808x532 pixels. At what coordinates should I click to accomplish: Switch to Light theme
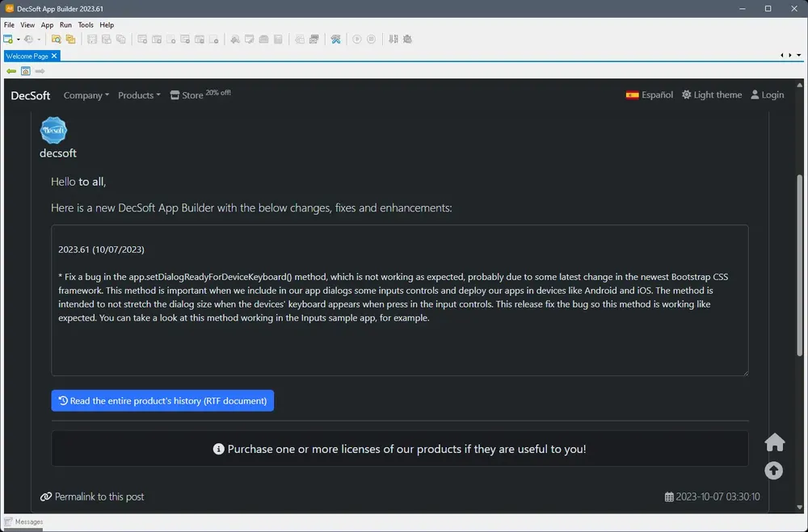point(712,94)
